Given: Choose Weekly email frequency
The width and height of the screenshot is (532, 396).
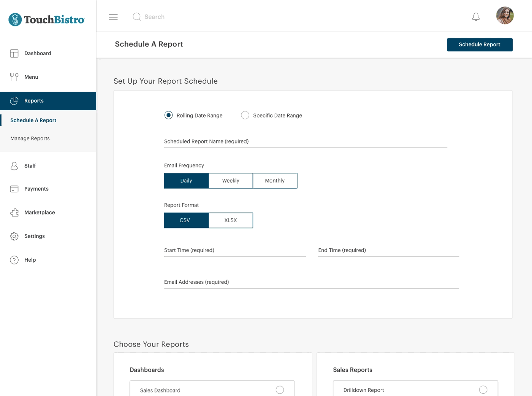Looking at the screenshot, I should tap(231, 181).
